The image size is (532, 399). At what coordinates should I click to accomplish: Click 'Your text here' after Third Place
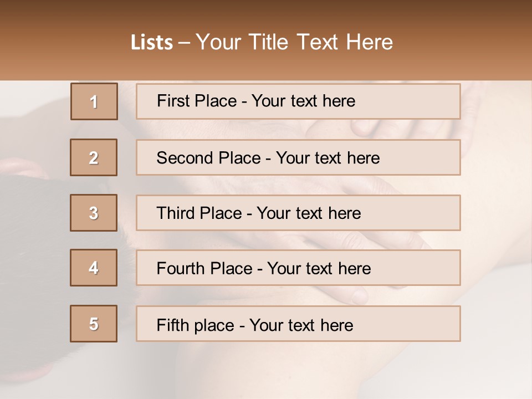pos(309,213)
